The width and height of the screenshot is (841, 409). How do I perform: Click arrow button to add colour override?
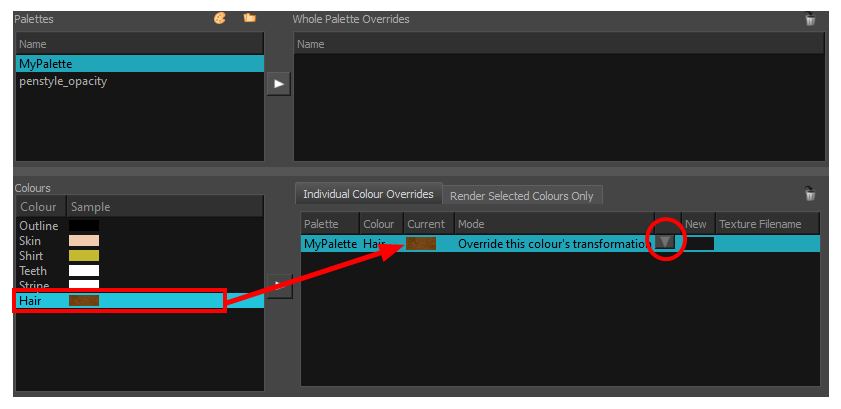coord(279,285)
